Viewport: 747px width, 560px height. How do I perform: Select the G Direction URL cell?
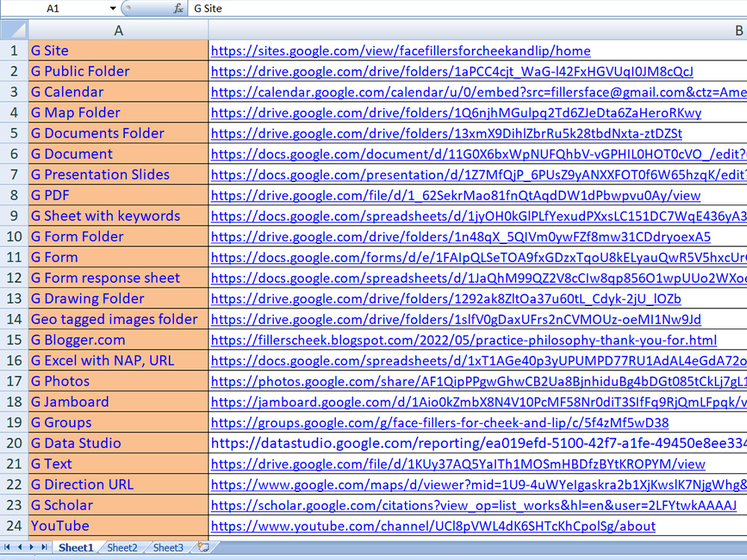pos(119,485)
